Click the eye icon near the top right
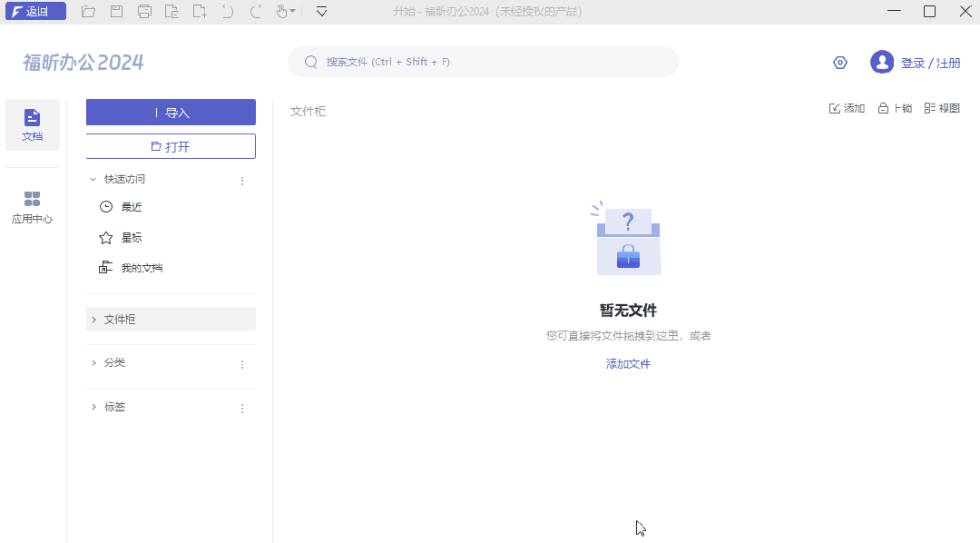 click(839, 62)
